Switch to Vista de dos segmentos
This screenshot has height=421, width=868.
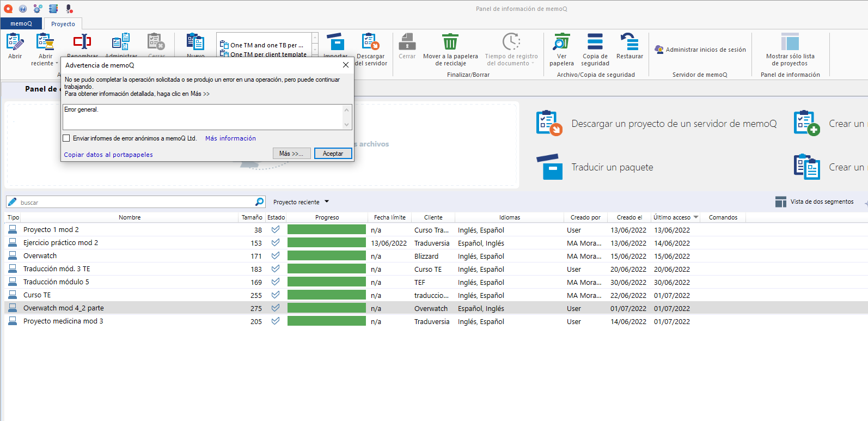click(815, 202)
